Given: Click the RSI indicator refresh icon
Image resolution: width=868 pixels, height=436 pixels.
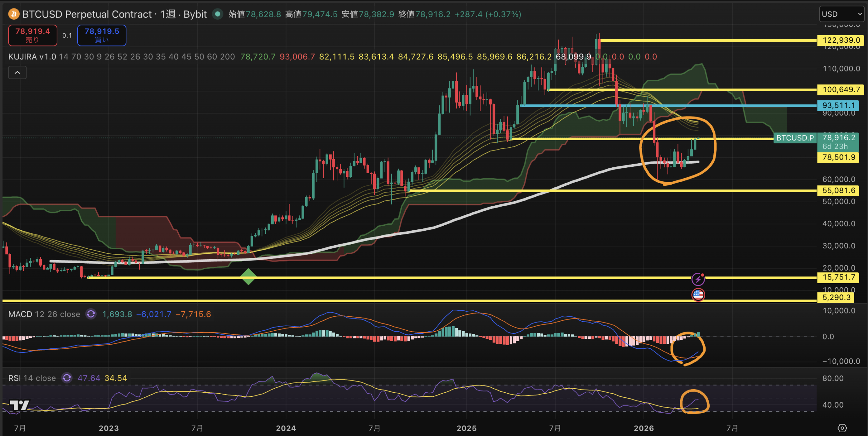Looking at the screenshot, I should pos(67,378).
